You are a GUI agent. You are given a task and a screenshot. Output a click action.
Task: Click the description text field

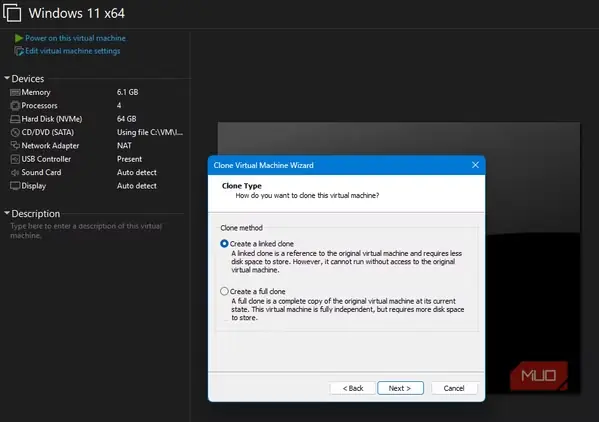[86, 231]
